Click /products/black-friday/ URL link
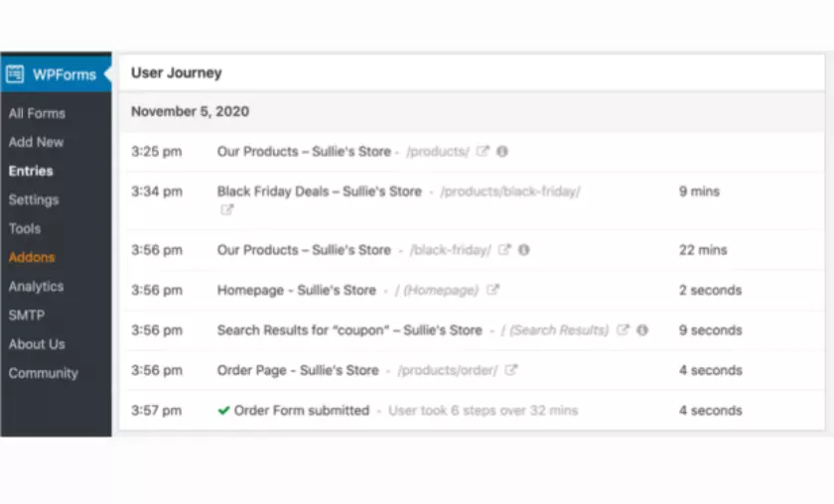The height and width of the screenshot is (504, 834). [x=510, y=191]
